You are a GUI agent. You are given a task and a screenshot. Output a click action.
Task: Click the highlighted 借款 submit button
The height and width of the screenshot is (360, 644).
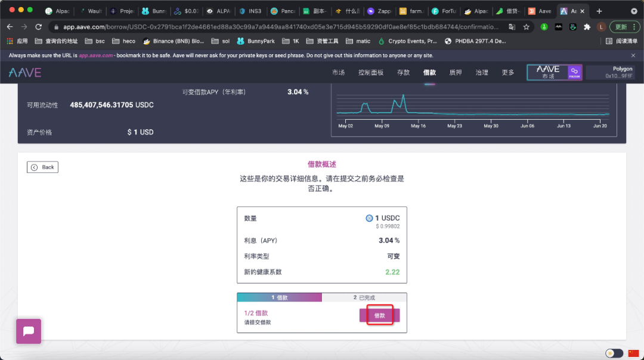coord(380,315)
